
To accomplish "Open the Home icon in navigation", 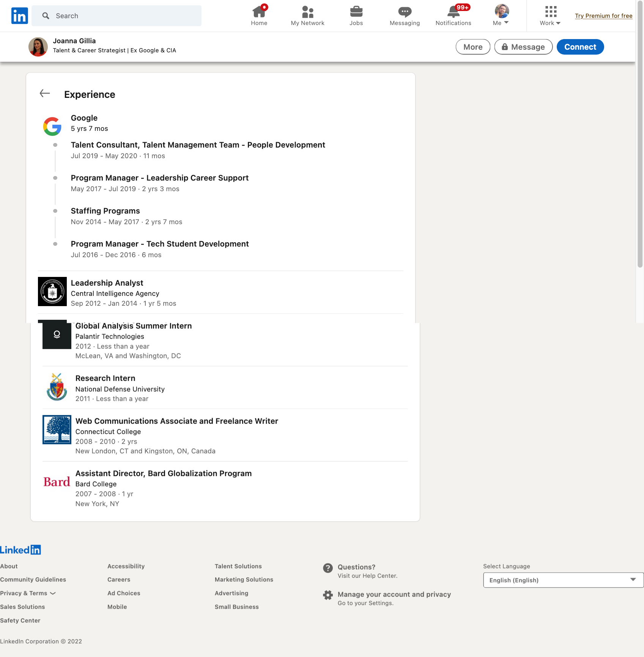I will 259,11.
